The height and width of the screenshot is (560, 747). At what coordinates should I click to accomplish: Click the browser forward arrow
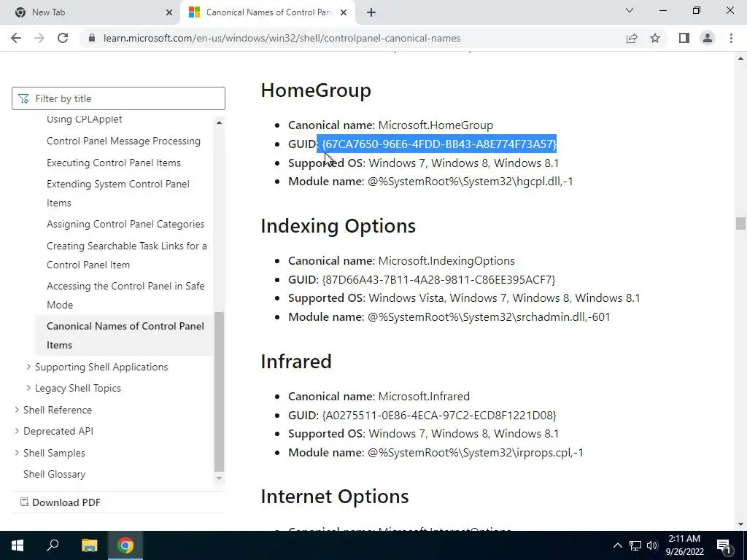39,38
